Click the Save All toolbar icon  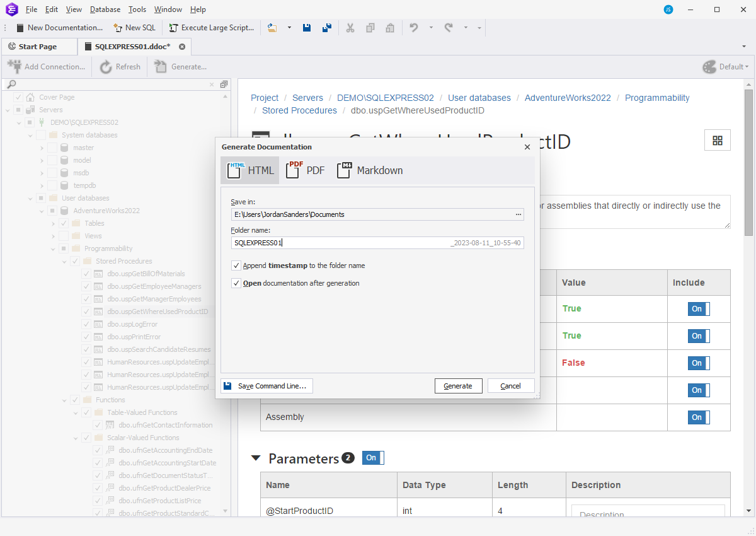pyautogui.click(x=326, y=28)
